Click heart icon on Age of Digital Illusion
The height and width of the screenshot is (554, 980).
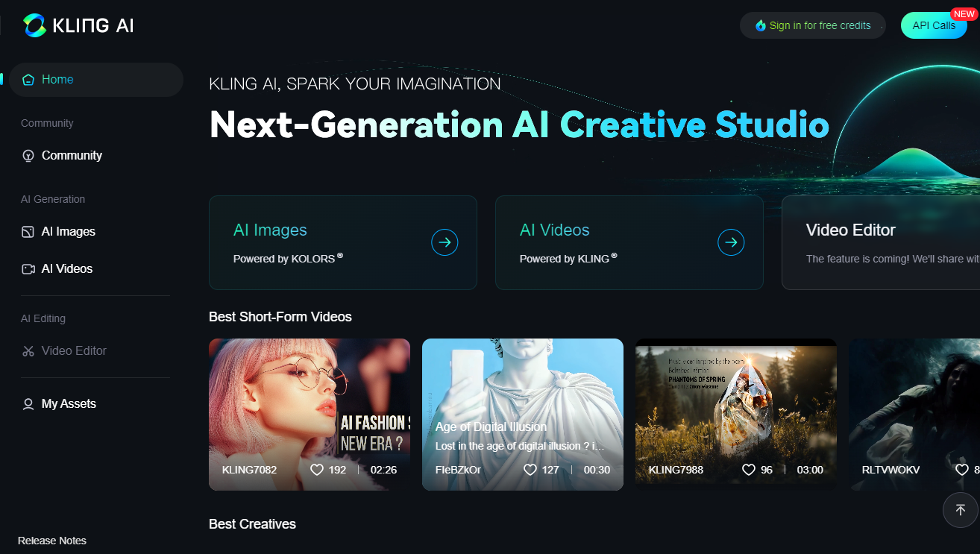[530, 470]
